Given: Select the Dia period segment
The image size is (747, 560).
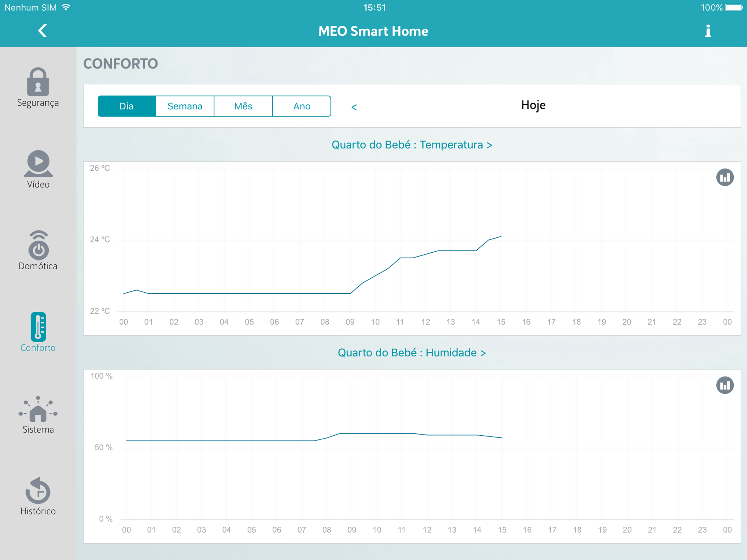Looking at the screenshot, I should [127, 106].
